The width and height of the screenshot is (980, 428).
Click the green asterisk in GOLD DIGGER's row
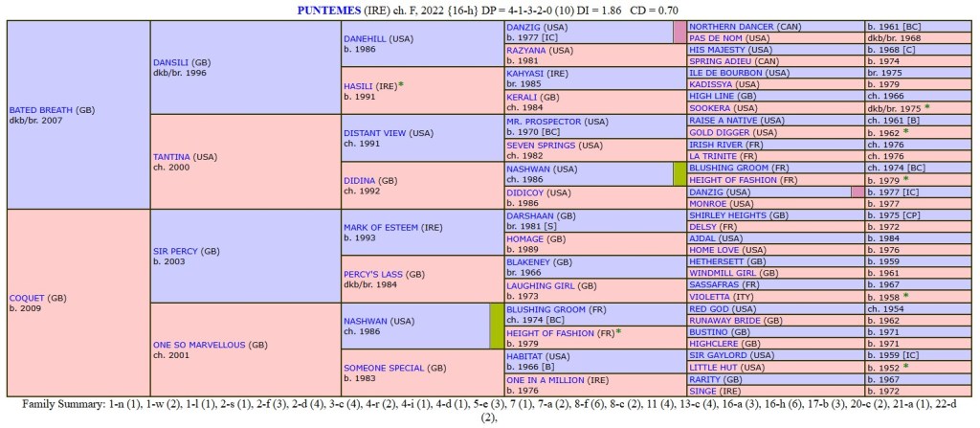click(904, 131)
